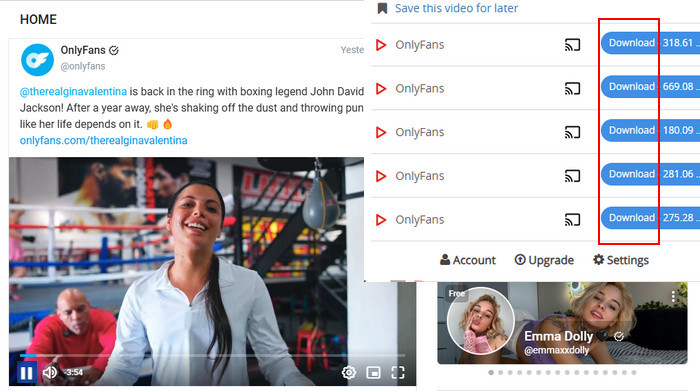Play the OnlyFans video entry sized 275.28
The image size is (700, 391).
(381, 220)
